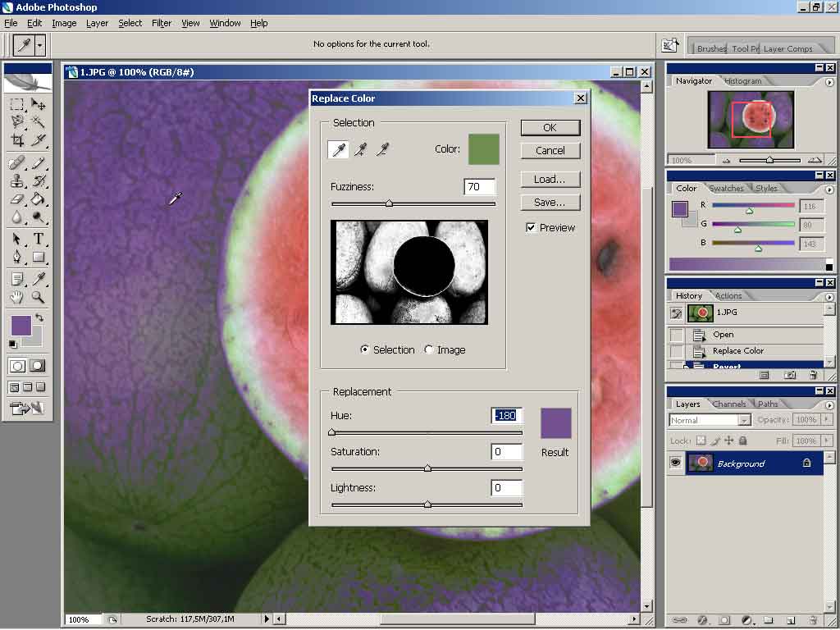Select the Paint Bucket tool
Viewport: 840px width, 630px height.
pos(38,199)
